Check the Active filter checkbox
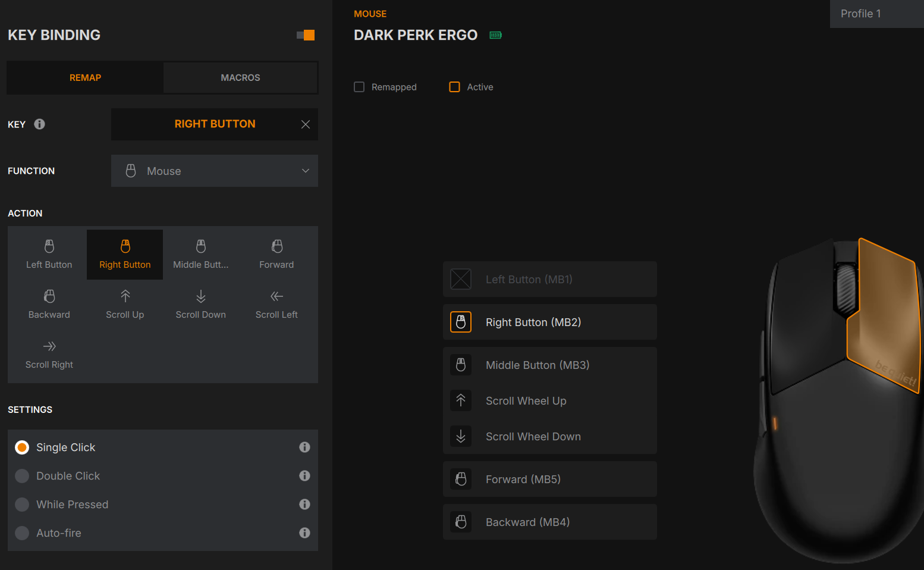The width and height of the screenshot is (924, 570). pyautogui.click(x=455, y=87)
